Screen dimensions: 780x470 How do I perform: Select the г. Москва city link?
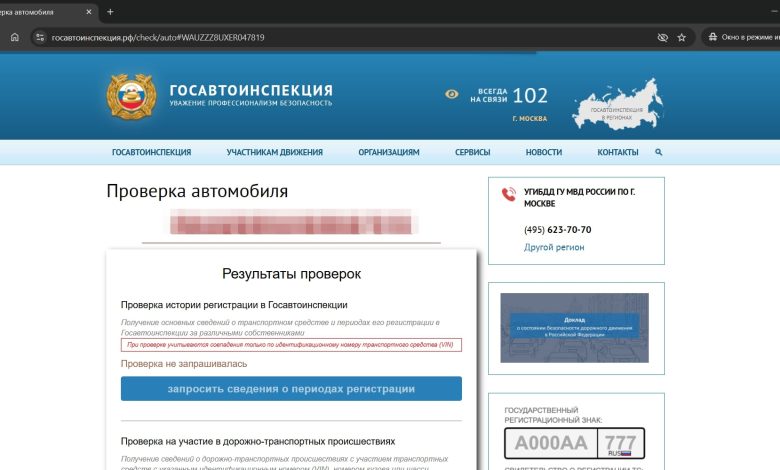[x=529, y=119]
